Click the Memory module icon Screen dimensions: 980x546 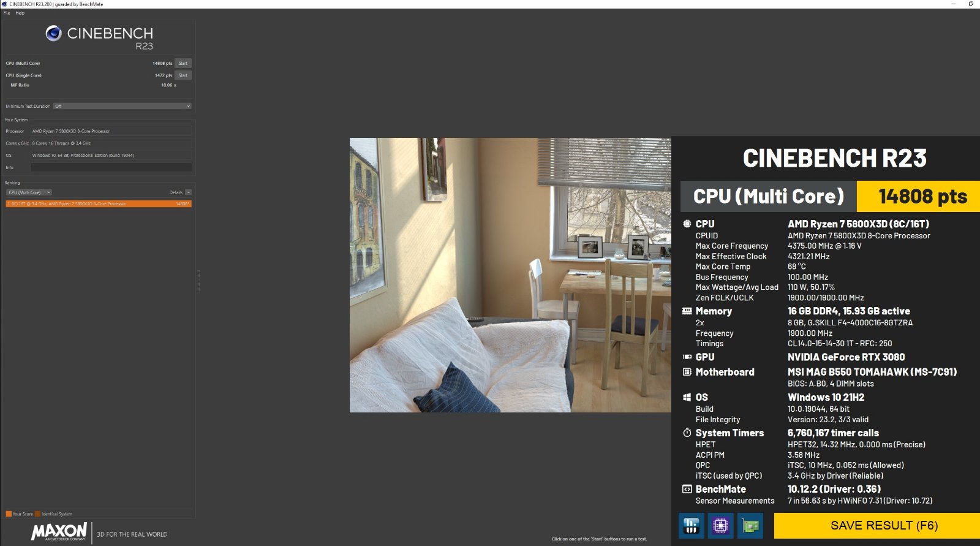click(687, 311)
